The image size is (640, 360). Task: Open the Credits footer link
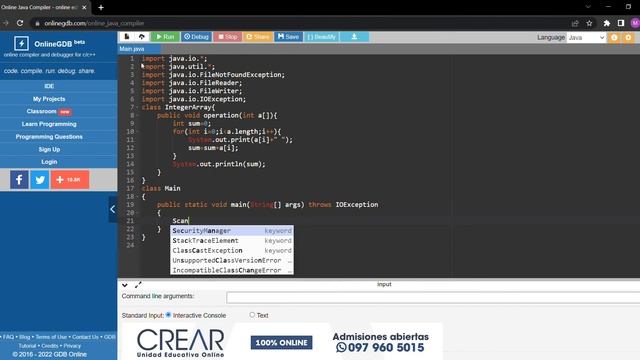pyautogui.click(x=50, y=346)
